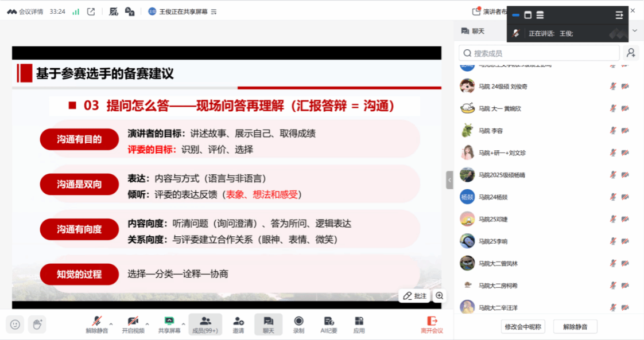
Task: Click the raise hand icon
Action: (x=37, y=325)
